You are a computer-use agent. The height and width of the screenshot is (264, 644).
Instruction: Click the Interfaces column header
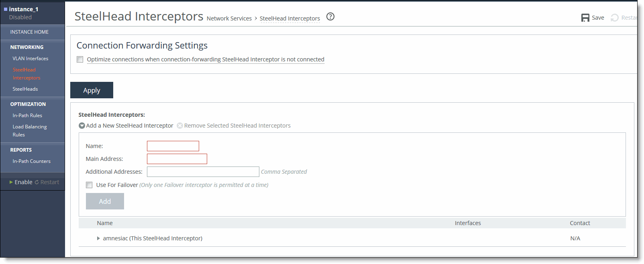tap(468, 223)
